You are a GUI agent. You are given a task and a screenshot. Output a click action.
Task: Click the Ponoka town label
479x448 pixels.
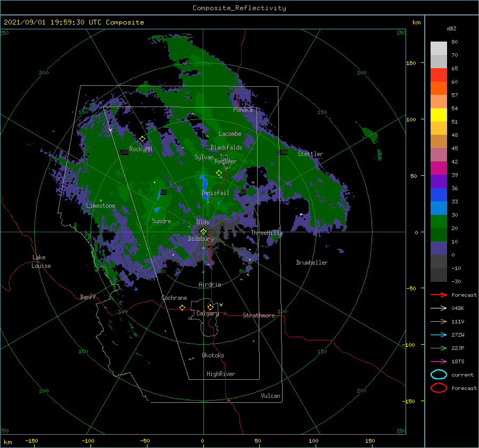[243, 110]
